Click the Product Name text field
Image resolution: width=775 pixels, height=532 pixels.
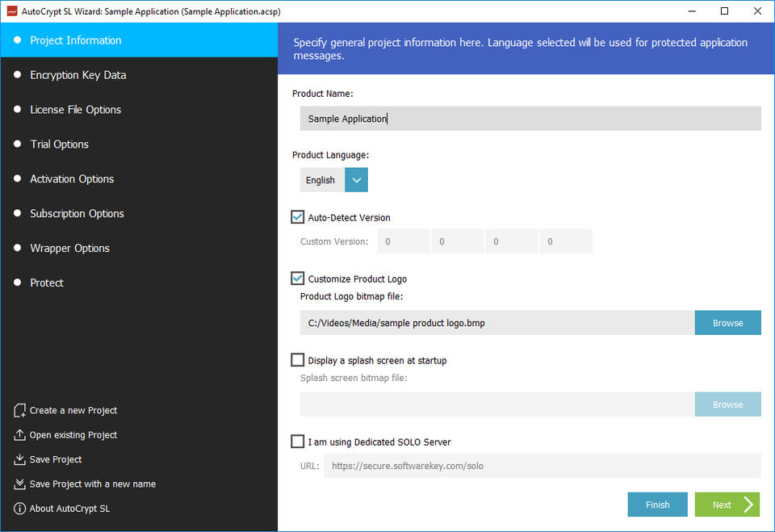click(x=530, y=119)
